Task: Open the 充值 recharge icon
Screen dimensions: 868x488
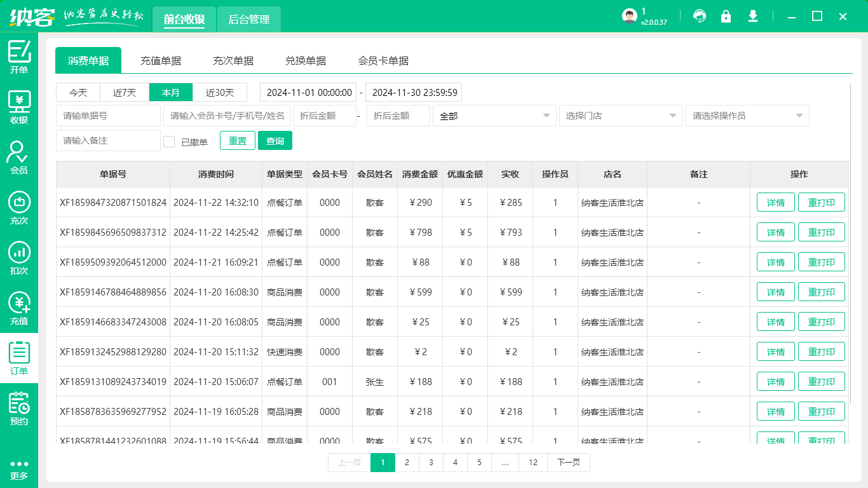Action: coord(19,308)
